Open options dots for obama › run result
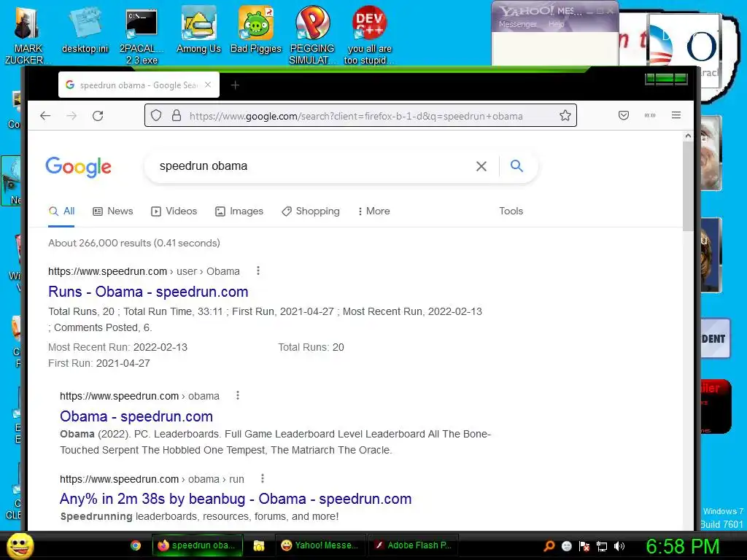Viewport: 747px width, 560px height. click(x=263, y=478)
